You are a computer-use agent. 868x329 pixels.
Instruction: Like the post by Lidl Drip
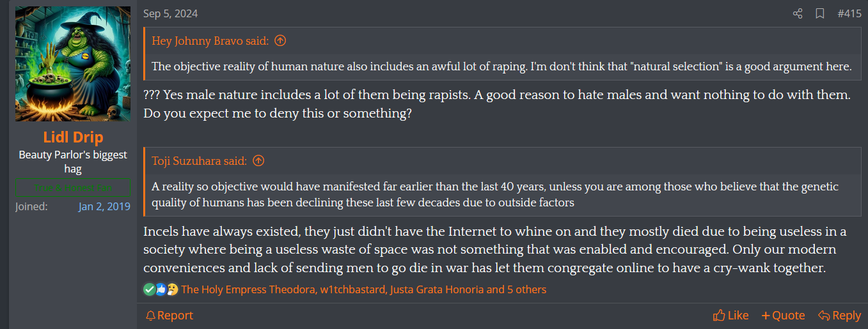tap(730, 315)
